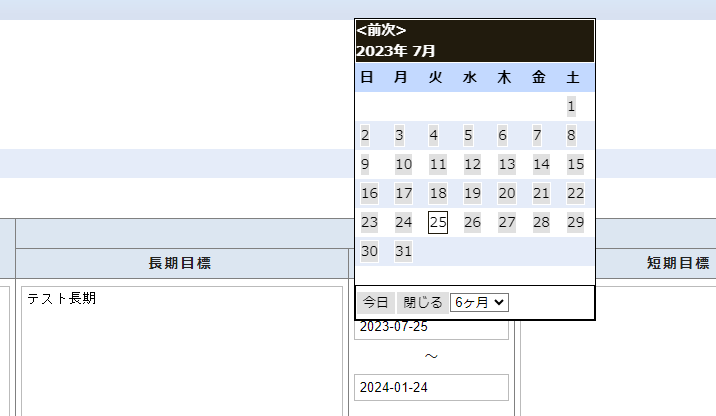Select date 31 in the calendar
Image resolution: width=716 pixels, height=416 pixels.
point(403,251)
